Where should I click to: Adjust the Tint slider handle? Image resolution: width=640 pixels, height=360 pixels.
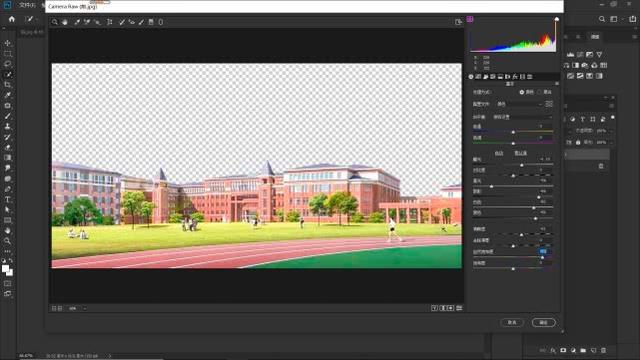(x=513, y=143)
